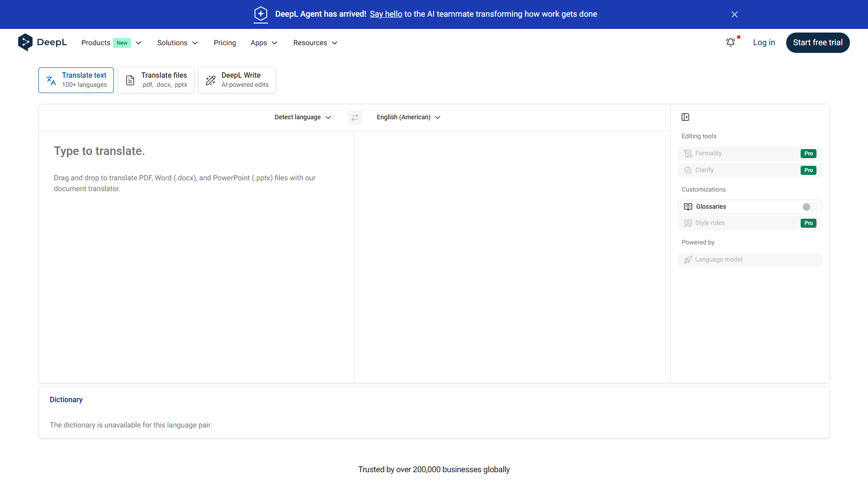
Task: Click the swap languages arrows icon
Action: point(355,117)
